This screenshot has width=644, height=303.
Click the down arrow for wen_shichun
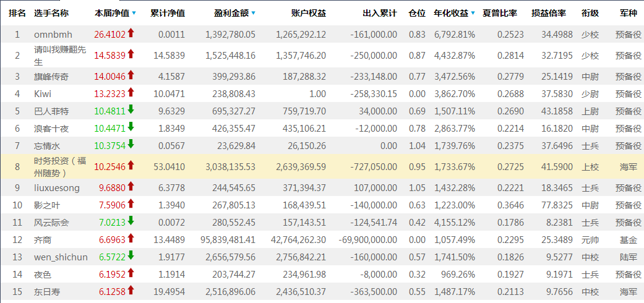131,256
